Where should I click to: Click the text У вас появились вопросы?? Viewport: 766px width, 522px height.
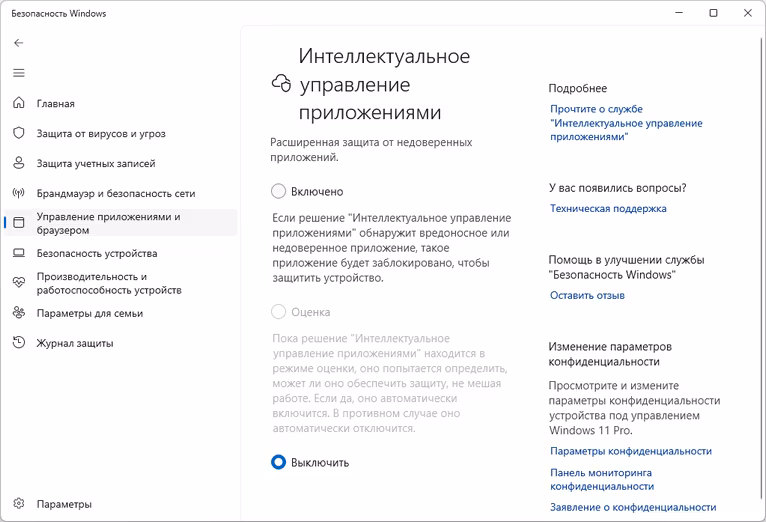(x=617, y=188)
